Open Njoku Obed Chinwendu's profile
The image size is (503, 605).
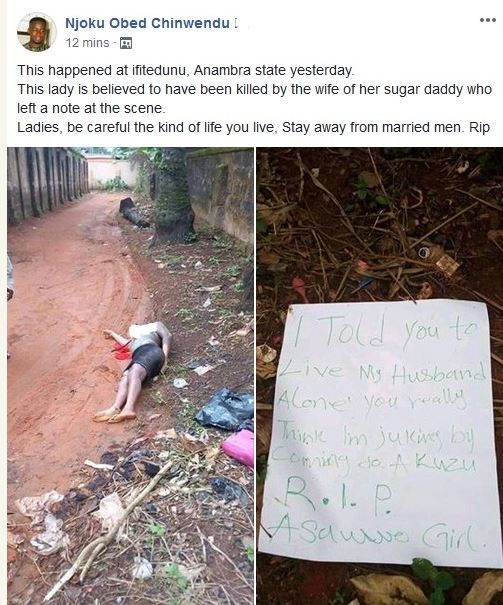click(147, 23)
